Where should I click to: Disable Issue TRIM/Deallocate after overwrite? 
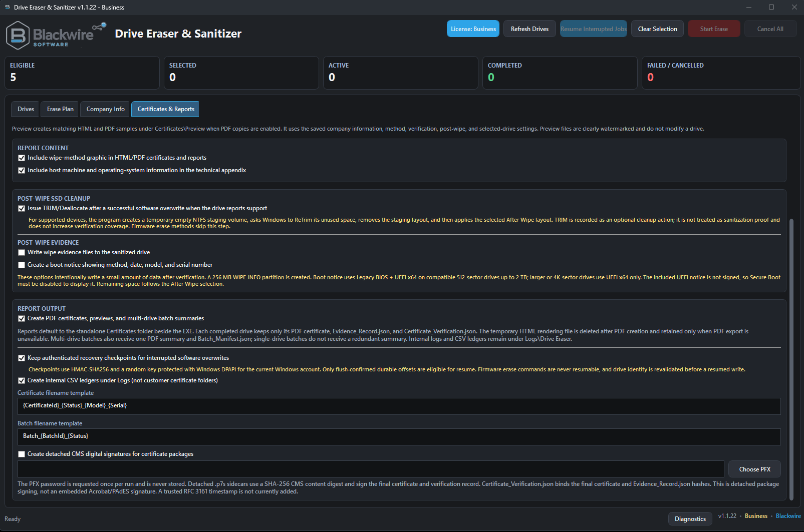tap(22, 208)
